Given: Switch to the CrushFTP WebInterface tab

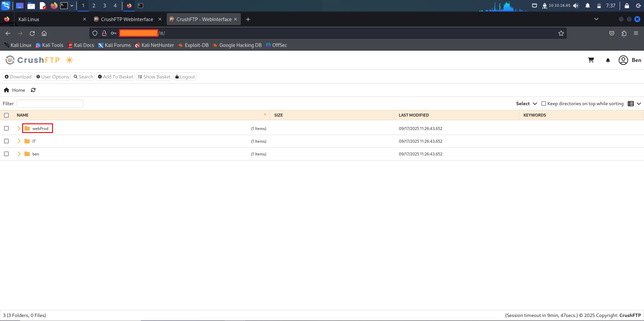Looking at the screenshot, I should (x=127, y=19).
